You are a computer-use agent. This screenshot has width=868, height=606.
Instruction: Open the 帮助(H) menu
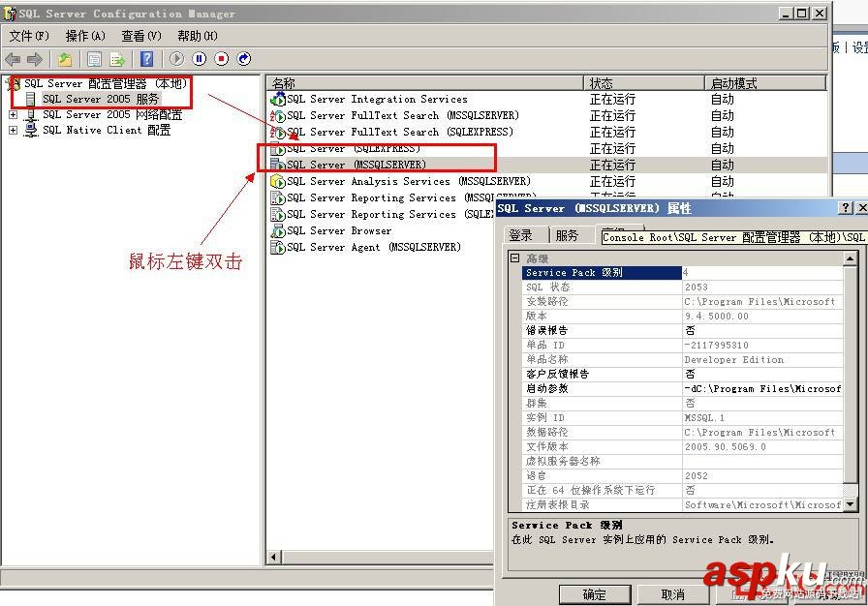pos(197,36)
